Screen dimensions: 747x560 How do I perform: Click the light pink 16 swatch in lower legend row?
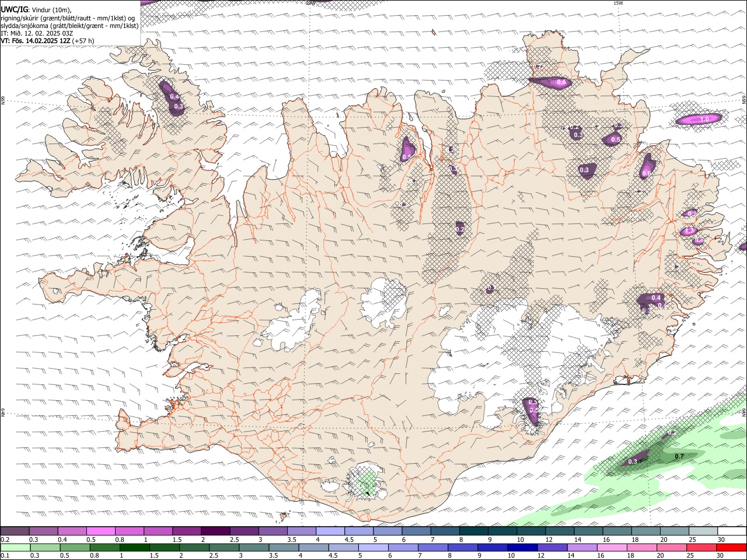(x=611, y=548)
